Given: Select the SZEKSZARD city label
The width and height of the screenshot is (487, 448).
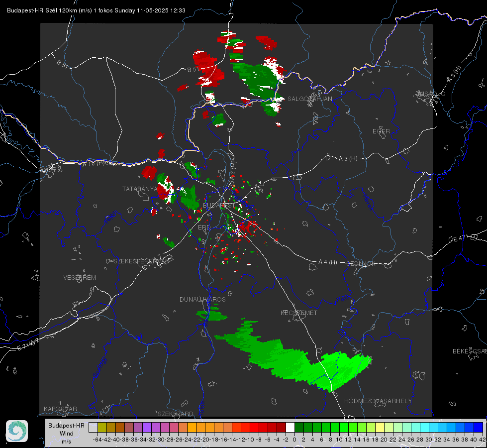Looking at the screenshot, I should click(x=176, y=414).
